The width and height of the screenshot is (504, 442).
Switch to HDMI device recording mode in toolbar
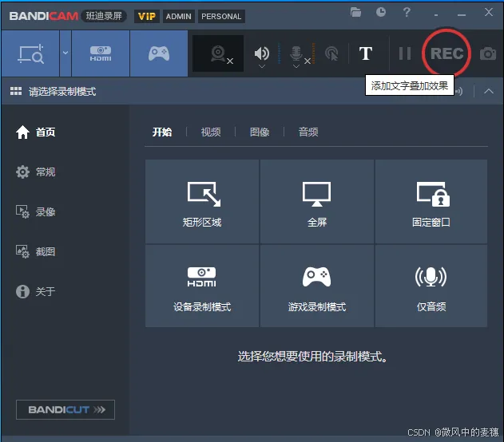101,53
